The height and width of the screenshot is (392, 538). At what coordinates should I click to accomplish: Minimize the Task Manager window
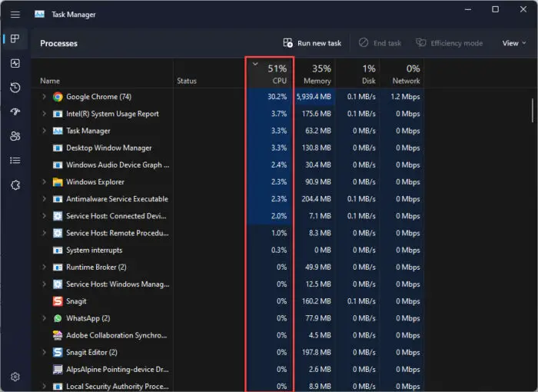click(467, 10)
